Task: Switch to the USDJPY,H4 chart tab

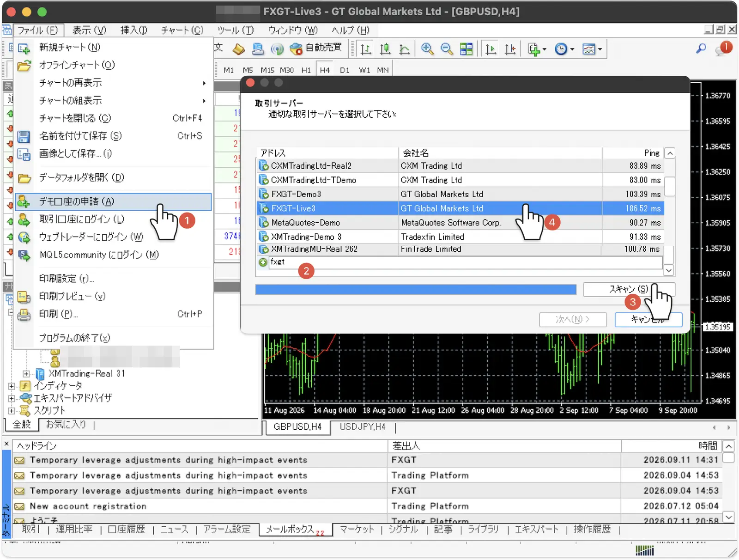Action: coord(363,427)
